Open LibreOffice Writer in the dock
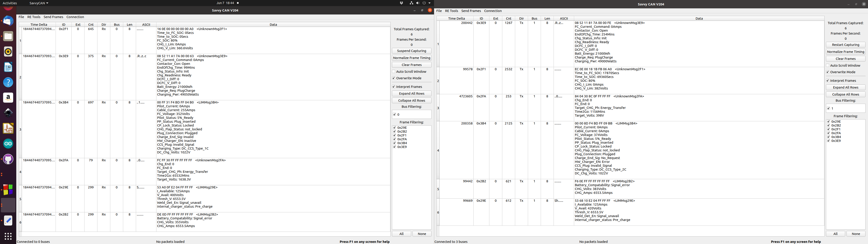Screen dimensions: 868x244 click(x=8, y=67)
